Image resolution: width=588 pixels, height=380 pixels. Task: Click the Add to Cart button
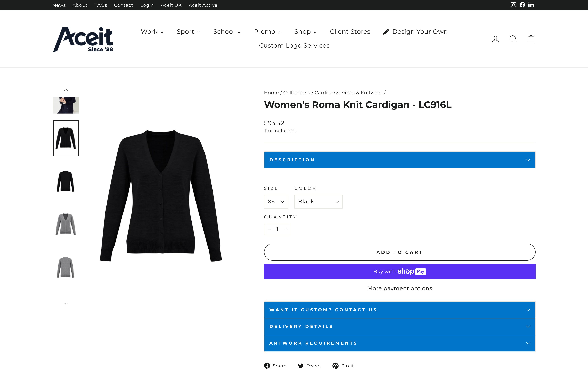click(x=399, y=252)
